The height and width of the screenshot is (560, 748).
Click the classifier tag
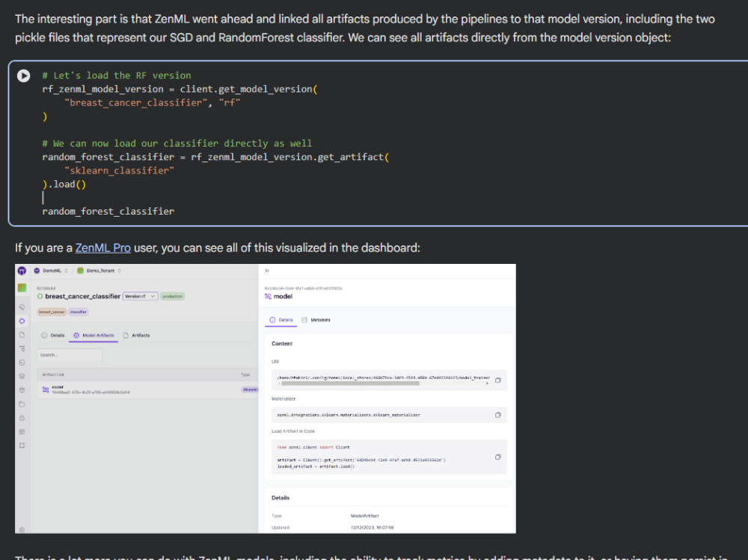pos(79,312)
